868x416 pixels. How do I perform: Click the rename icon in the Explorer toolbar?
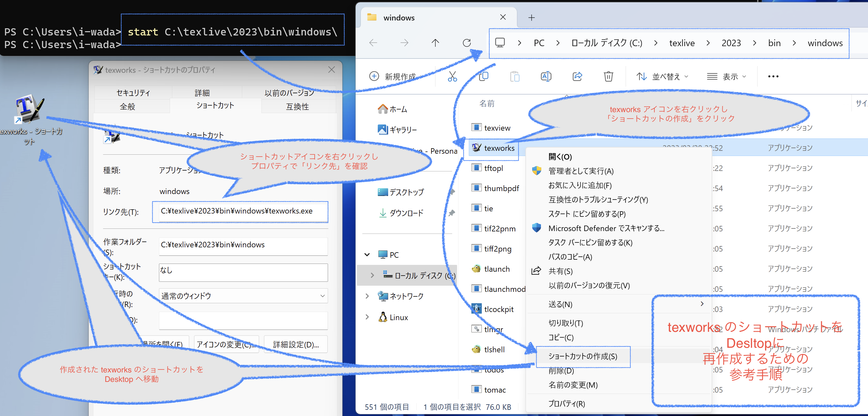(x=546, y=76)
